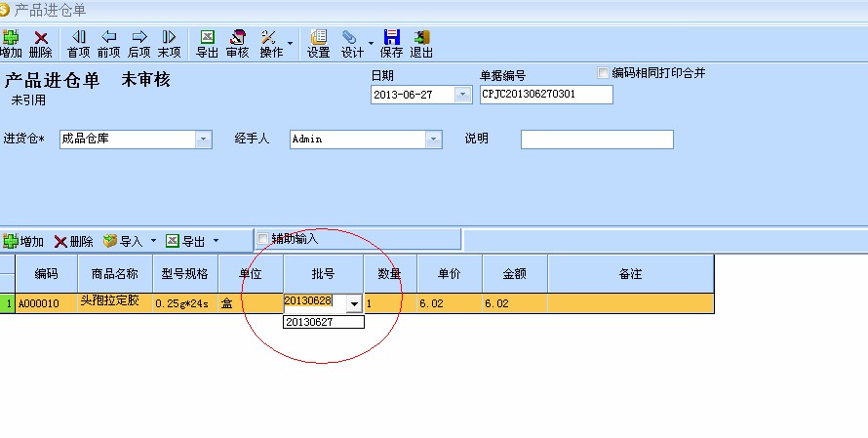Open the arrow next to 操作

click(290, 43)
